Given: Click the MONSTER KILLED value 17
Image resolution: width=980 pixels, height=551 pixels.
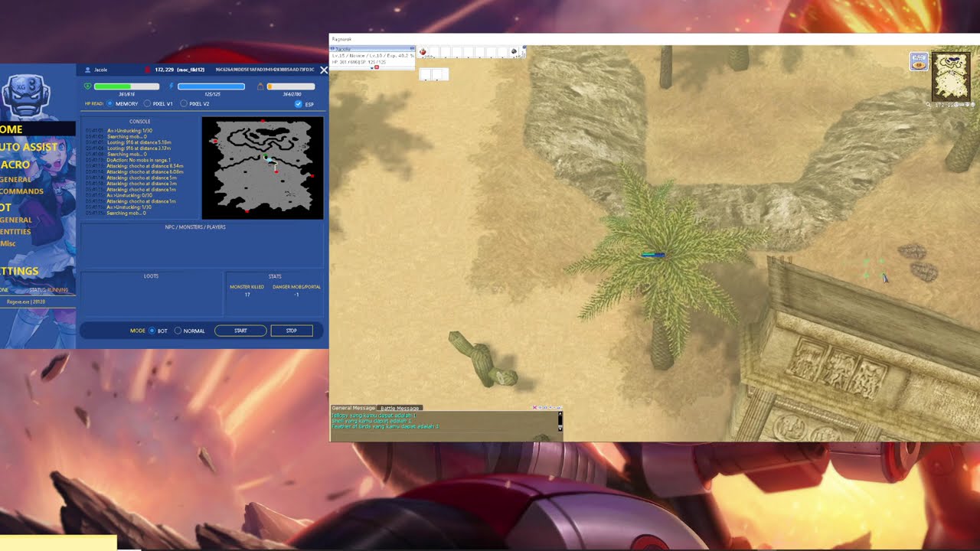Looking at the screenshot, I should pyautogui.click(x=247, y=295).
